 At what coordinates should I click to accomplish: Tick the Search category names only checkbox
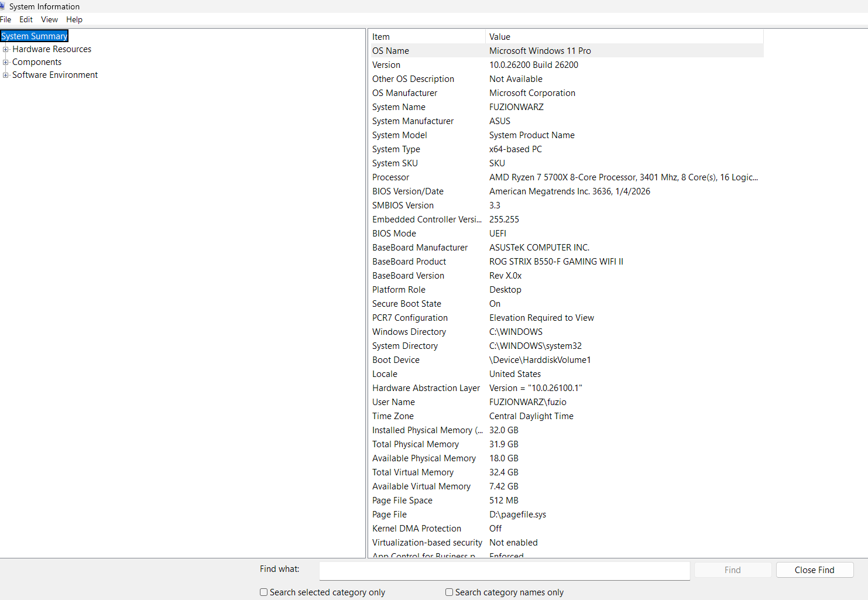[x=450, y=592]
